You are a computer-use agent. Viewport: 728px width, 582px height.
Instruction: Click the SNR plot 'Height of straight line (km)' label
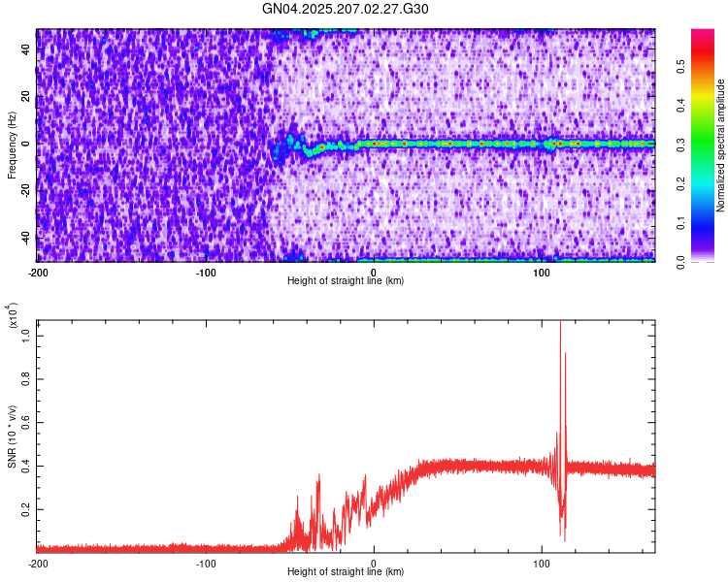346,571
